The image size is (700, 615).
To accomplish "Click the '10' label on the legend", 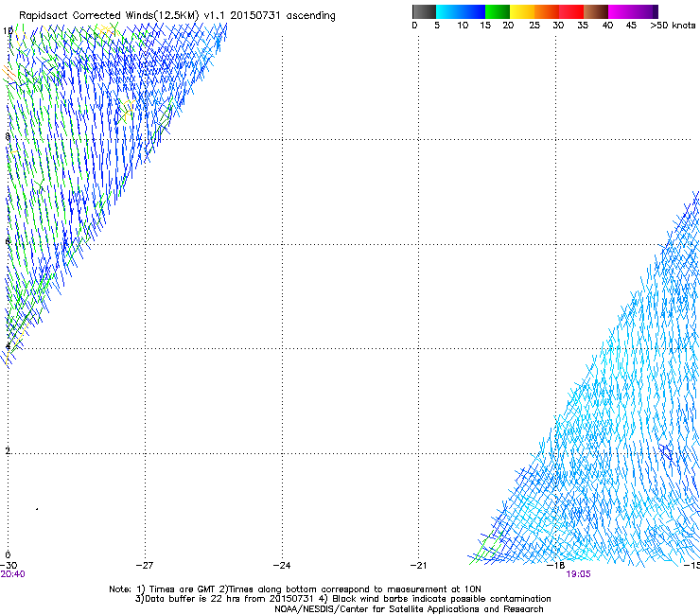I will click(463, 26).
